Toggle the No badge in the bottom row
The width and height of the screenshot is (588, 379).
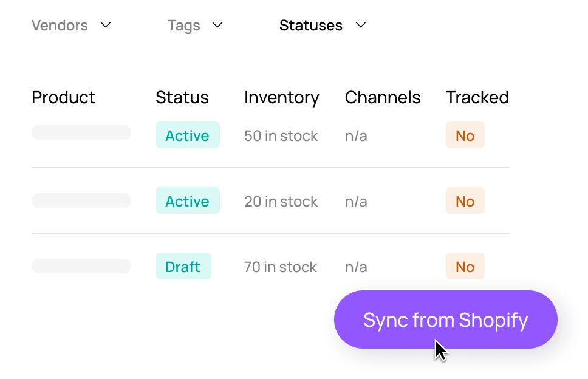click(465, 266)
